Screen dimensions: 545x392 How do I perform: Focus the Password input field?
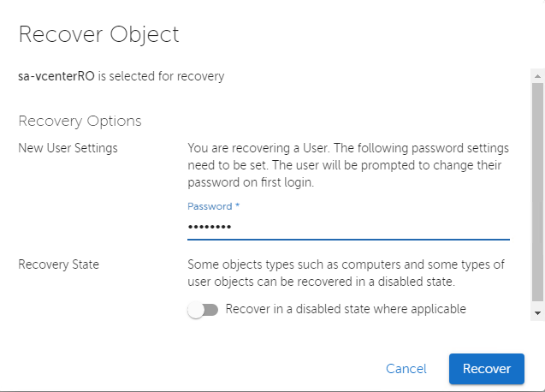348,227
